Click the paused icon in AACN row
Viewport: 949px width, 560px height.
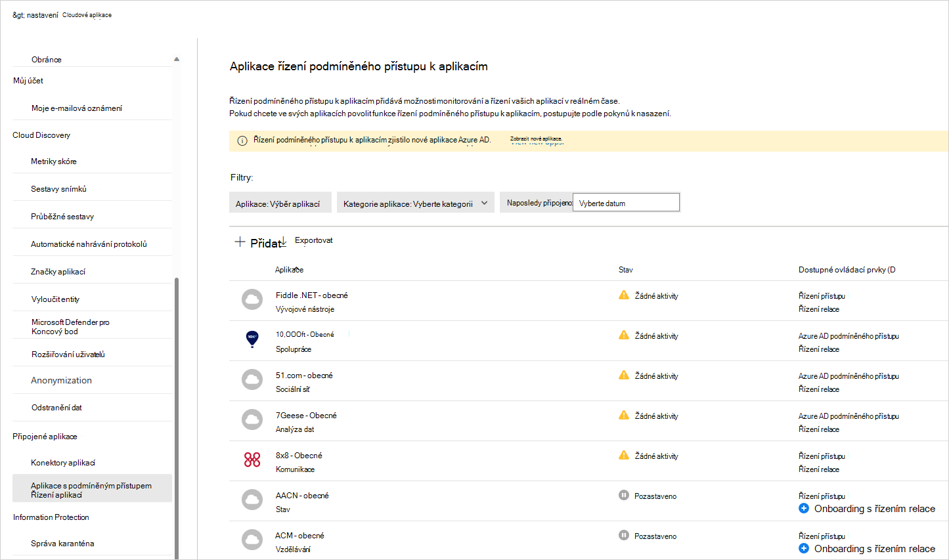[624, 495]
